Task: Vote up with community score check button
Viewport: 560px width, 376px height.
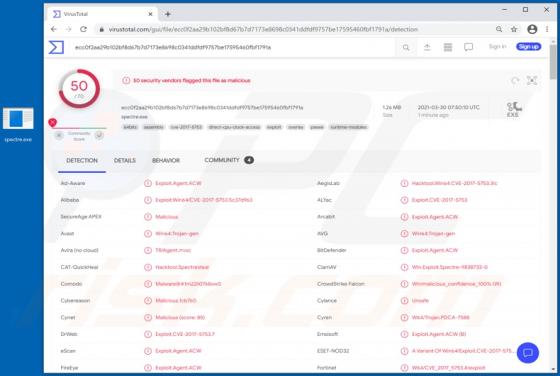Action: coord(99,135)
